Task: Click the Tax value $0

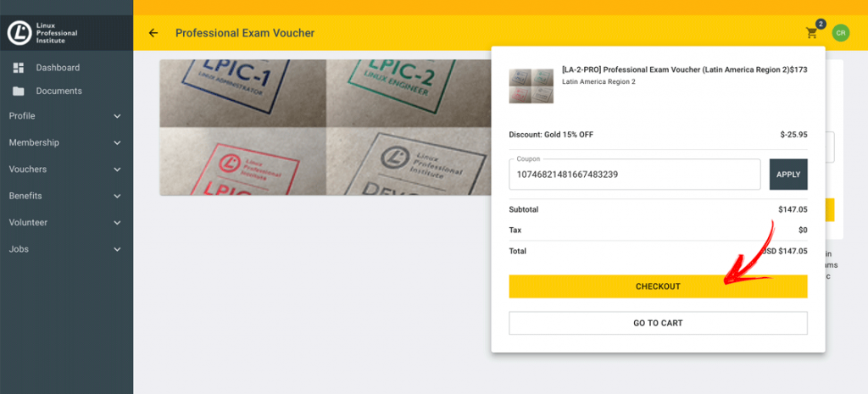Action: 803,230
